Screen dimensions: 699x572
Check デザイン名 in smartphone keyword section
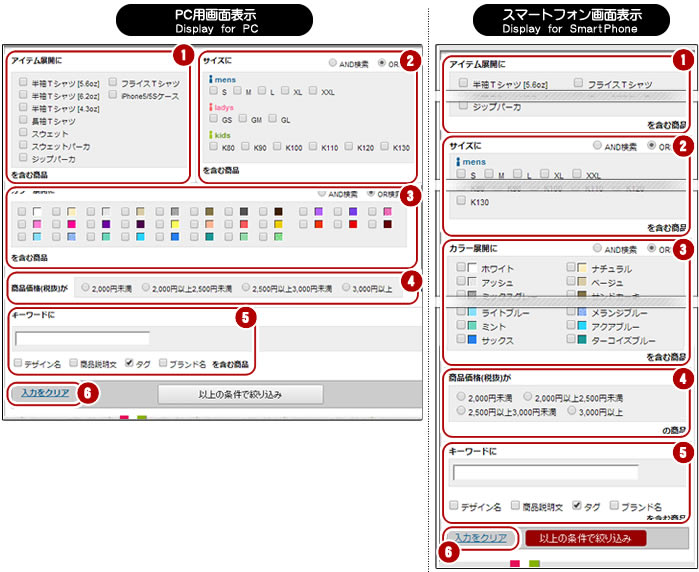454,506
